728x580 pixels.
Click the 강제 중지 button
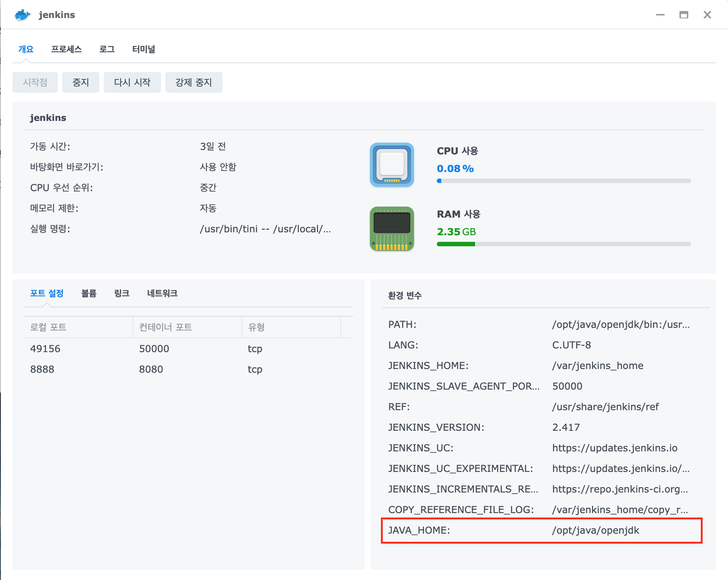[x=193, y=82]
